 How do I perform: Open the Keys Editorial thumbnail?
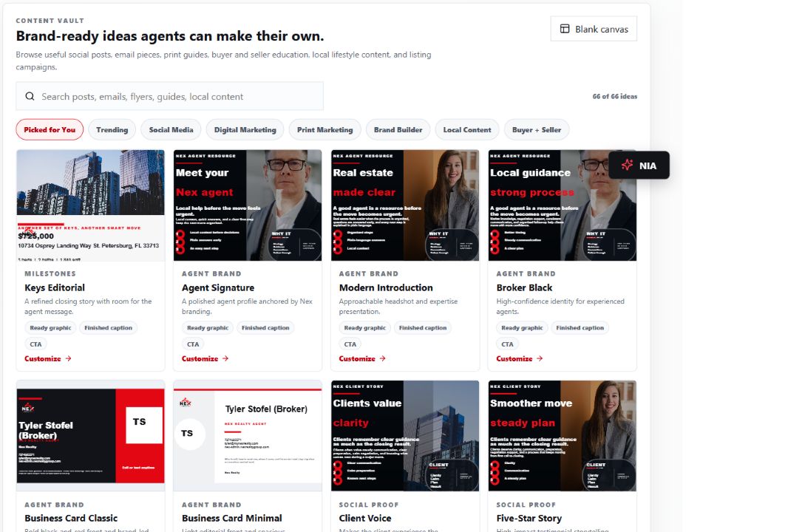tap(90, 205)
